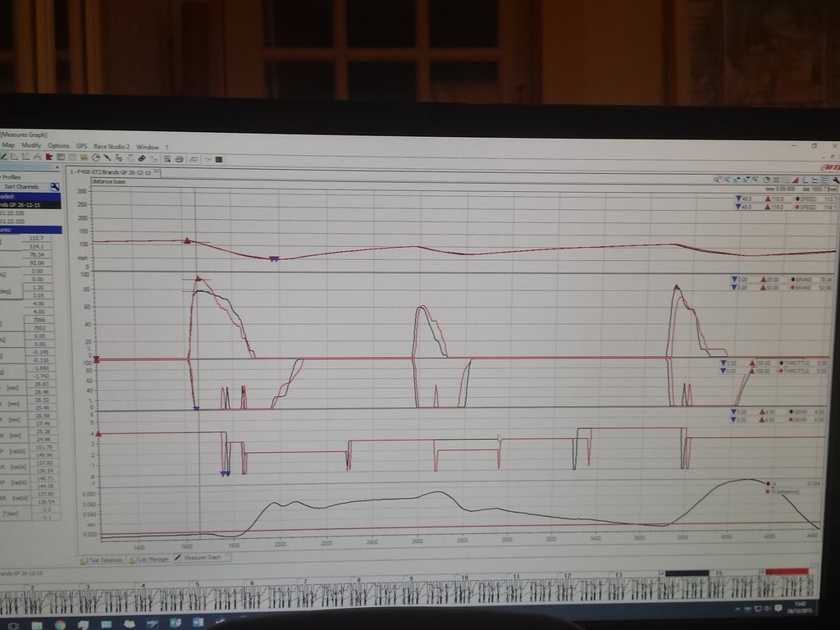840x630 pixels.
Task: Click the first magnifier zoom icon above the graph
Action: [717, 180]
